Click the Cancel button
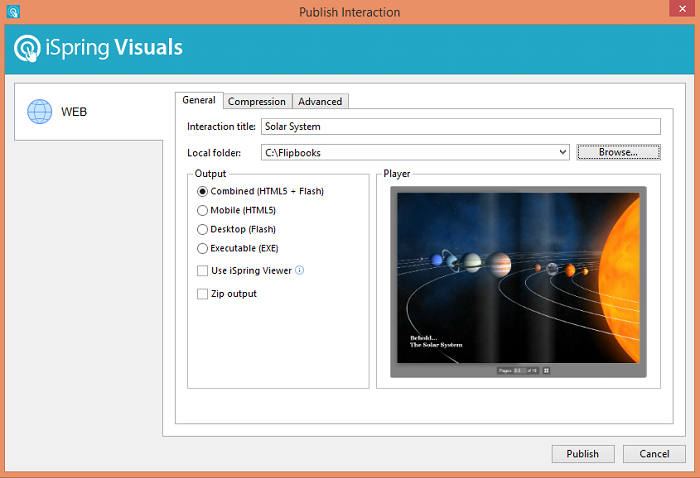The height and width of the screenshot is (478, 700). coord(654,453)
